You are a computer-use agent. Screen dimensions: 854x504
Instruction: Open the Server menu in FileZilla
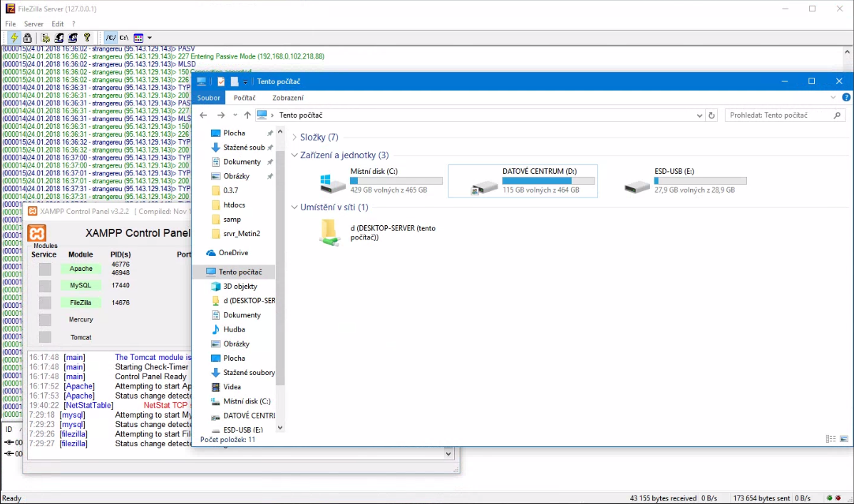coord(34,24)
